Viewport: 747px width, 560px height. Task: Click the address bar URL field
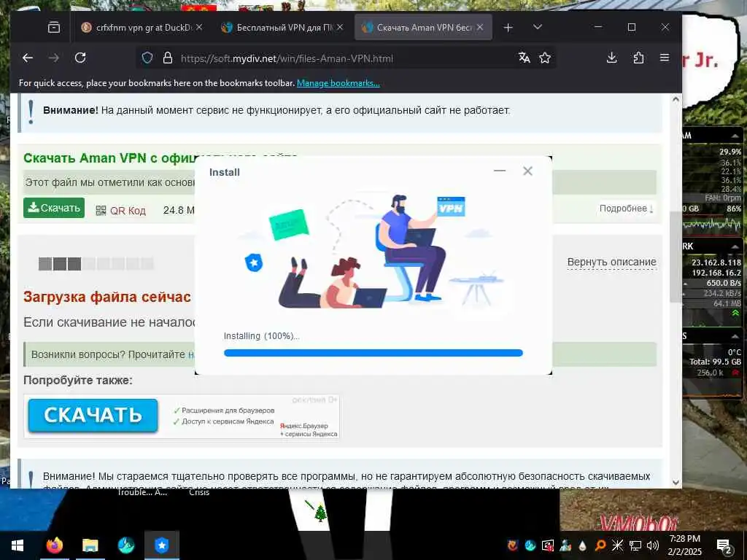[345, 58]
